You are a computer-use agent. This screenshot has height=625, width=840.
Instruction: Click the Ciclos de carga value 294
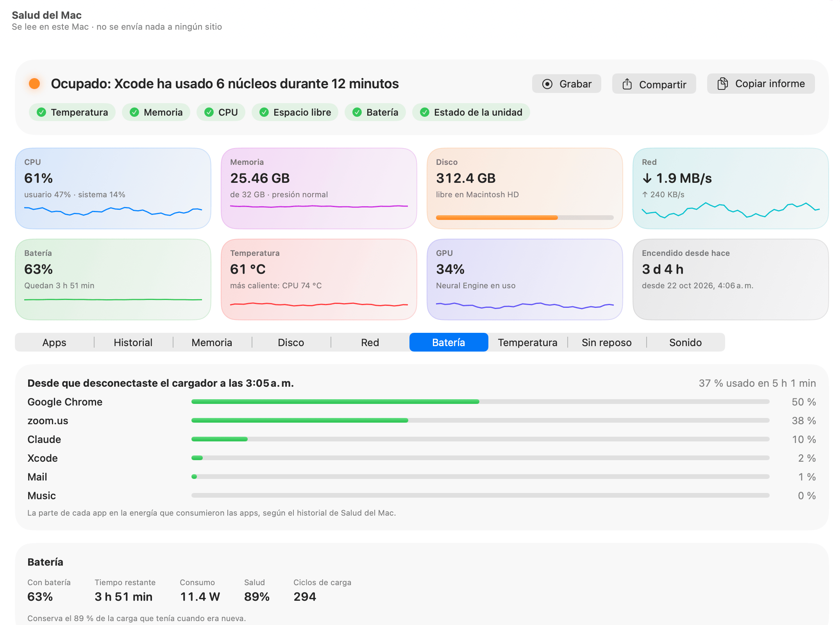click(305, 597)
